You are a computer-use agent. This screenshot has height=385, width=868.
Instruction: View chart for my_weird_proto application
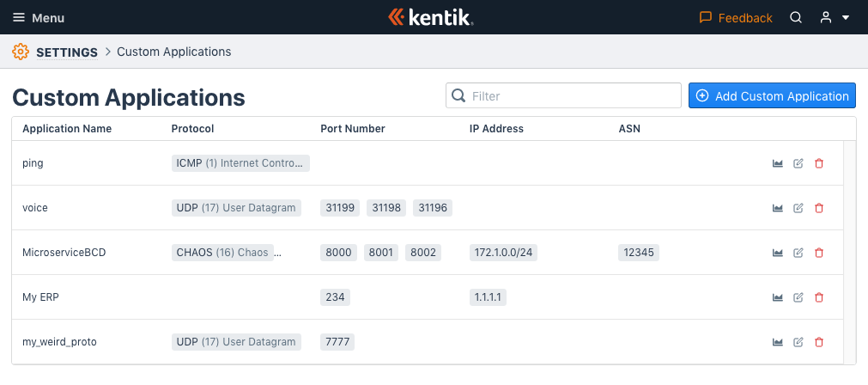pos(778,342)
